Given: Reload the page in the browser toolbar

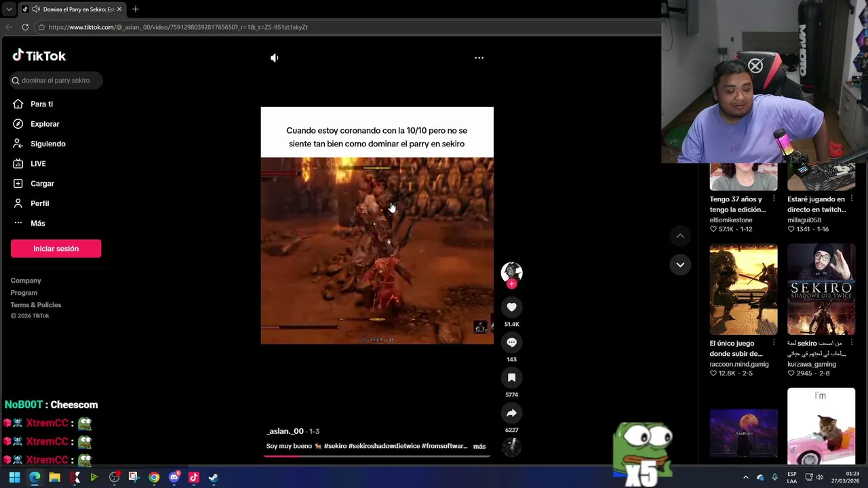Looking at the screenshot, I should [25, 27].
